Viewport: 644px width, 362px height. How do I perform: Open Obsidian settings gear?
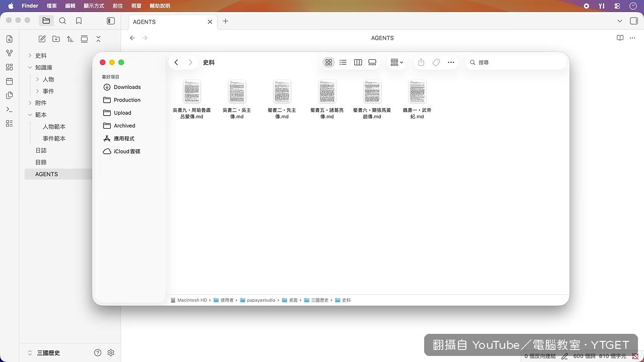point(111,353)
